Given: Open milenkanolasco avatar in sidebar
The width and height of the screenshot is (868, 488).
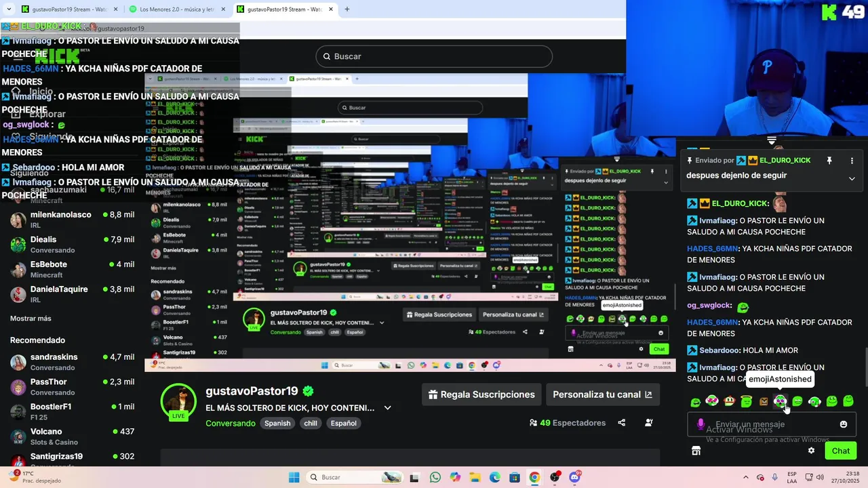Looking at the screenshot, I should click(18, 220).
